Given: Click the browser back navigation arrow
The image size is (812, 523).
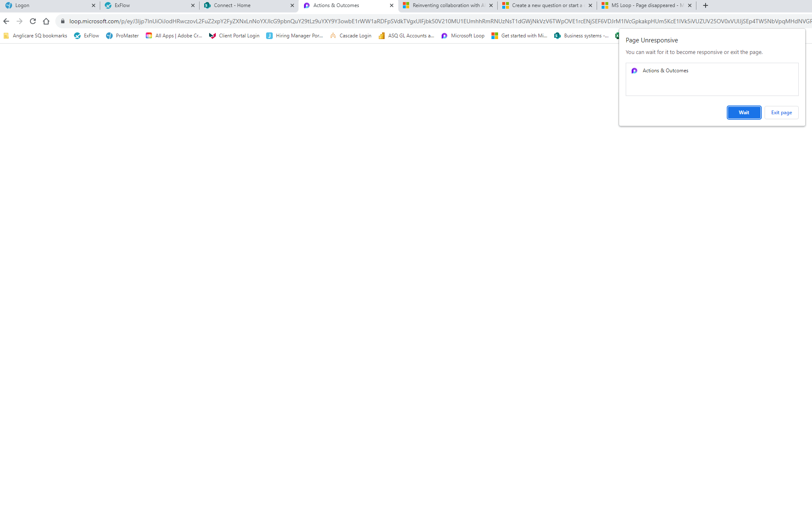Looking at the screenshot, I should tap(5, 21).
